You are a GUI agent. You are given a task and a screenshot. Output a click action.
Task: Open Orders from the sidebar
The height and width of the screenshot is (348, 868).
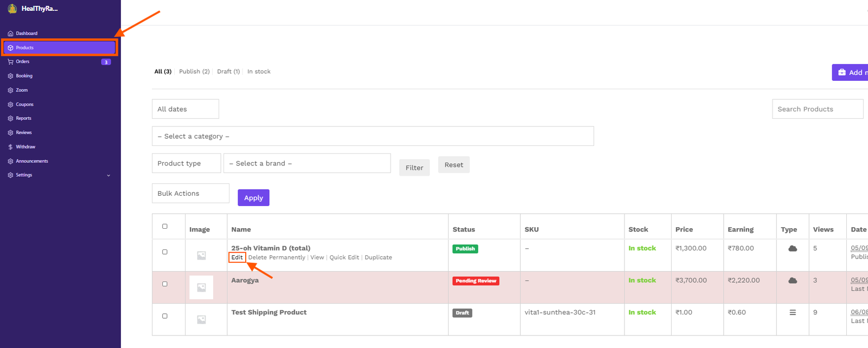[23, 62]
